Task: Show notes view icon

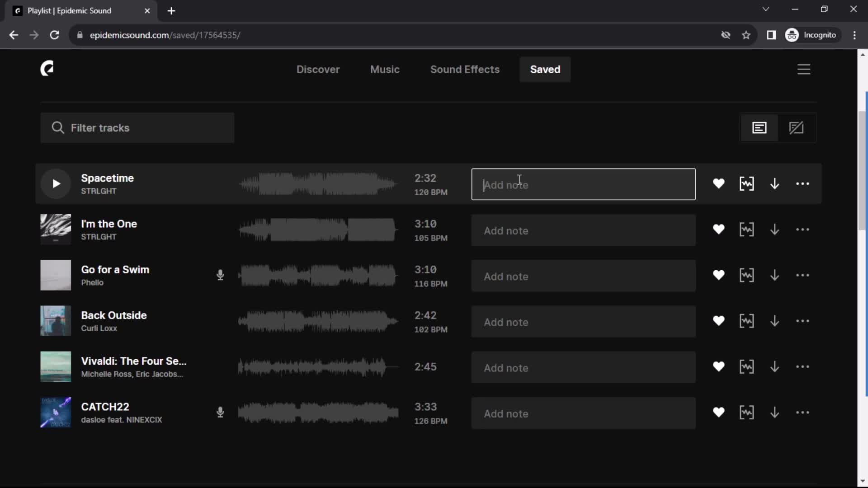Action: pos(759,128)
